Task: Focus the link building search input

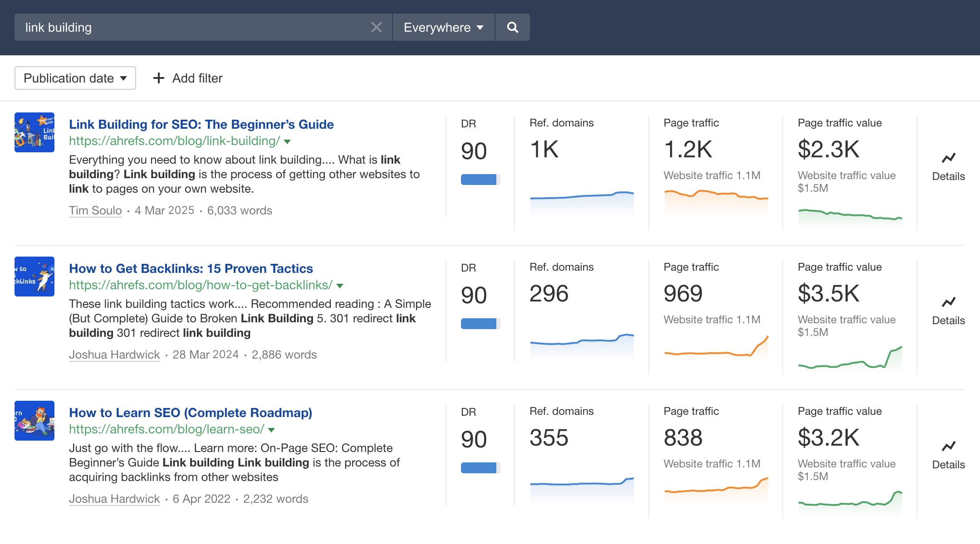Action: pos(191,27)
